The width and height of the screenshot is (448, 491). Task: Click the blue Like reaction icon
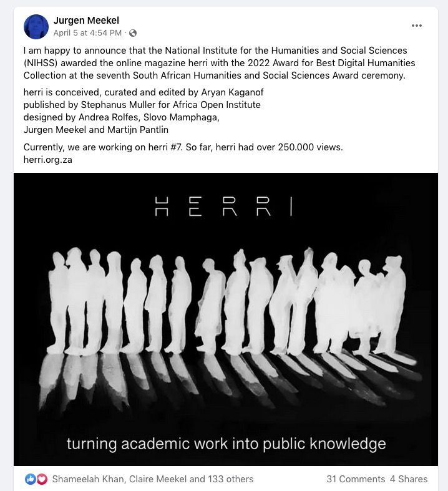31,479
